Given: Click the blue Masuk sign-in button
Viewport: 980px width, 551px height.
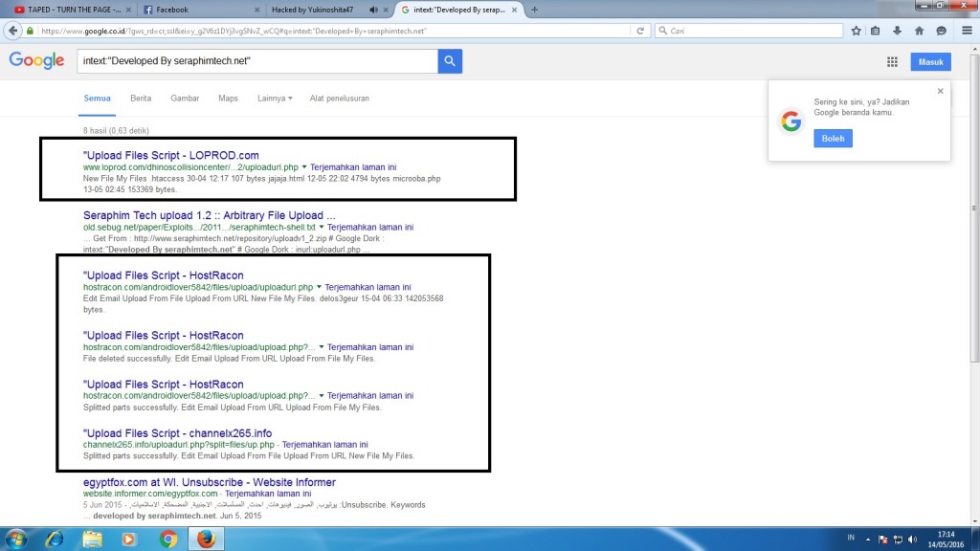Looking at the screenshot, I should click(x=930, y=61).
